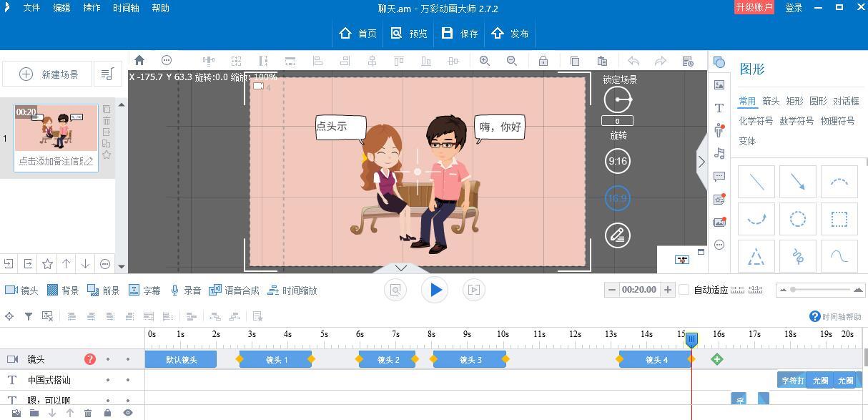This screenshot has height=420, width=868.
Task: Select the 9:16 aspect ratio
Action: coord(618,161)
